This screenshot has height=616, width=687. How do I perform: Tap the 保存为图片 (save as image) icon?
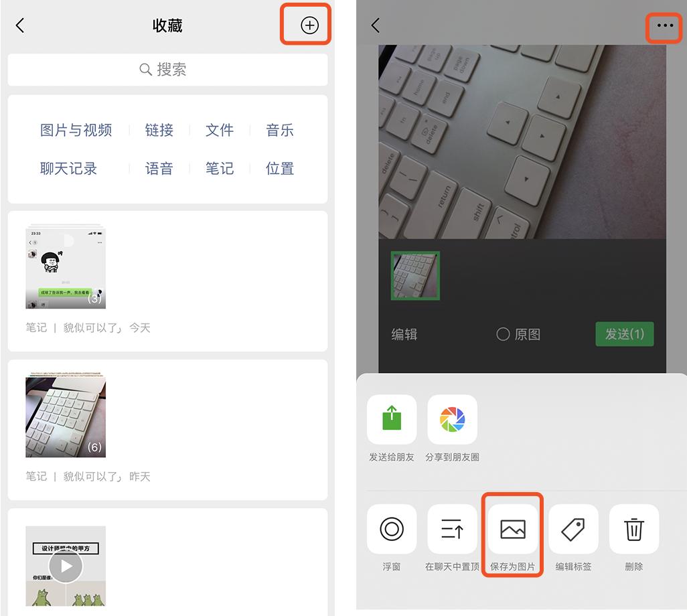click(512, 530)
